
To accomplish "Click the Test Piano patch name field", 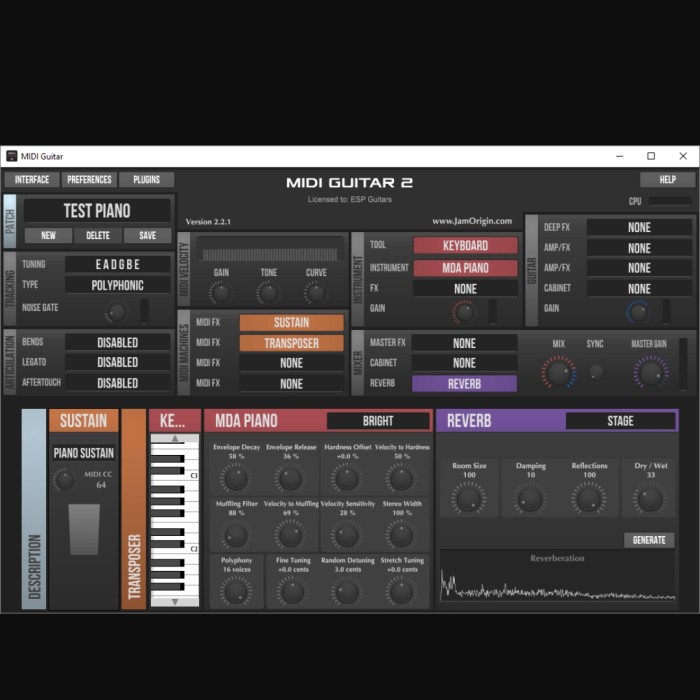I will 97,211.
